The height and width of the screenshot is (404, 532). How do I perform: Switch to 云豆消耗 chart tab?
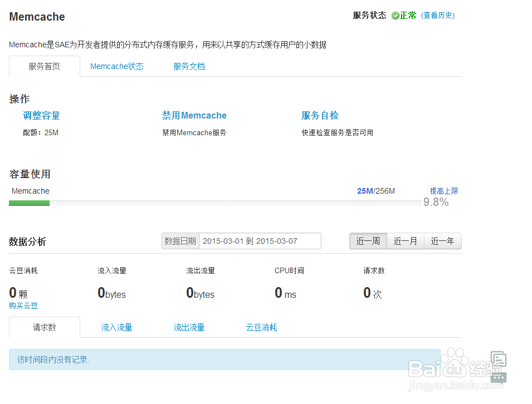(x=261, y=327)
